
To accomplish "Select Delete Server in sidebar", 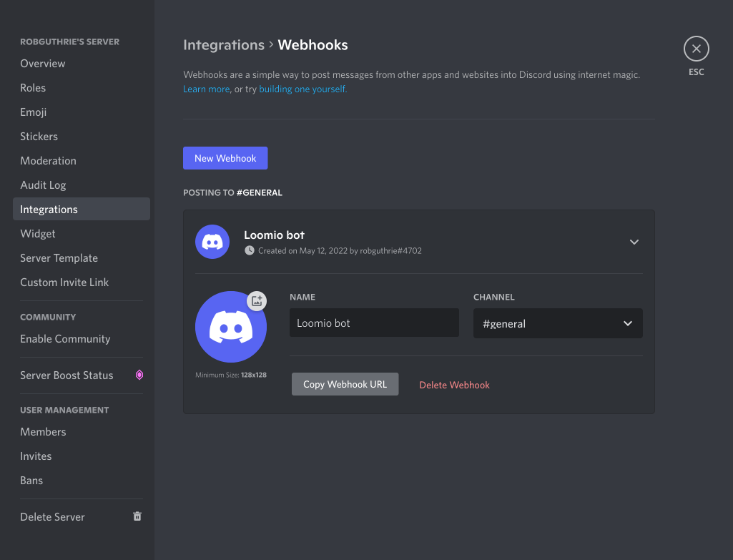I will click(82, 517).
